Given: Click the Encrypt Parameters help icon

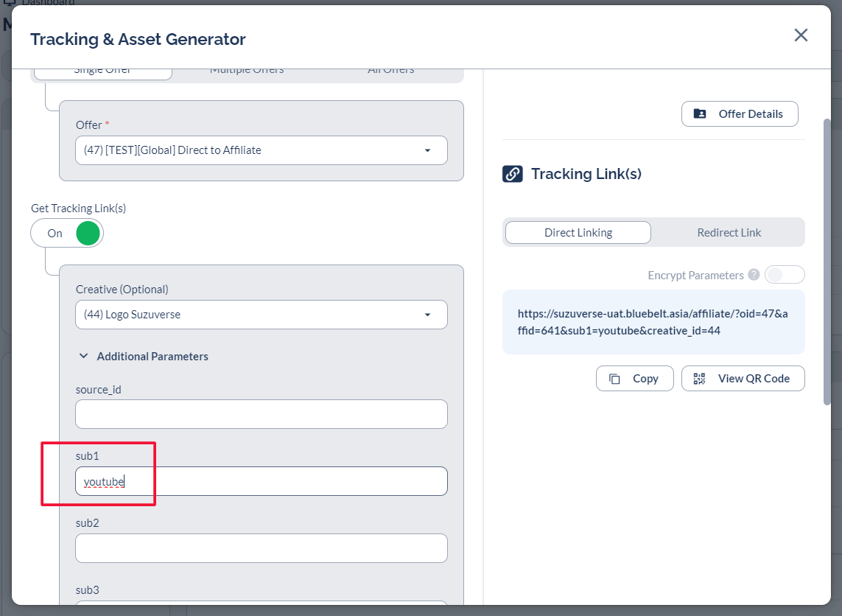Looking at the screenshot, I should click(754, 275).
